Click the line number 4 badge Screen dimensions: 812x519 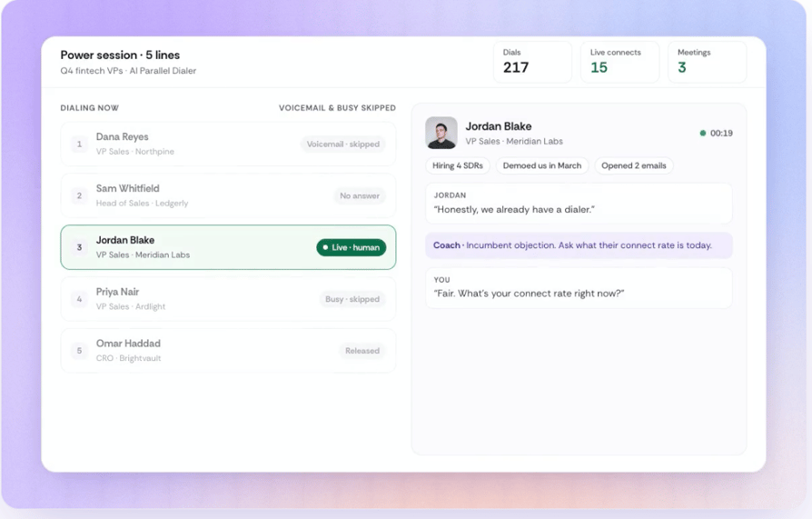(79, 299)
